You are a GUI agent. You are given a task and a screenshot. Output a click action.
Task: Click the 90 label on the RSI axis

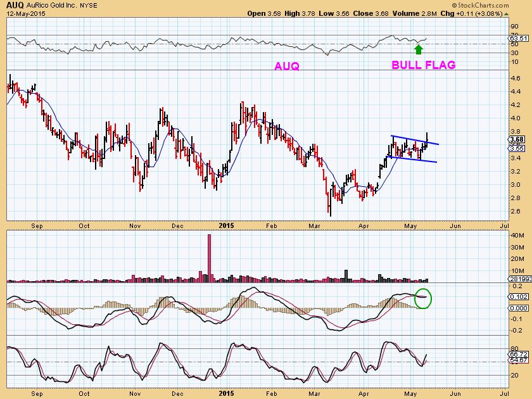514,27
